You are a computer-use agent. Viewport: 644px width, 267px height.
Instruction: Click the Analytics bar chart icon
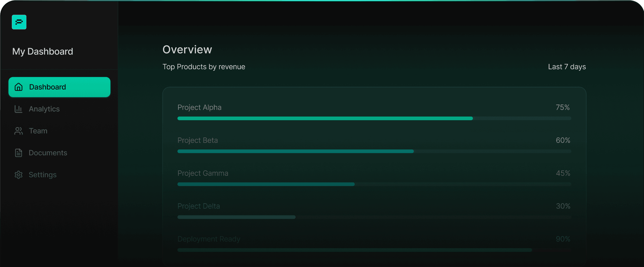[x=18, y=109]
